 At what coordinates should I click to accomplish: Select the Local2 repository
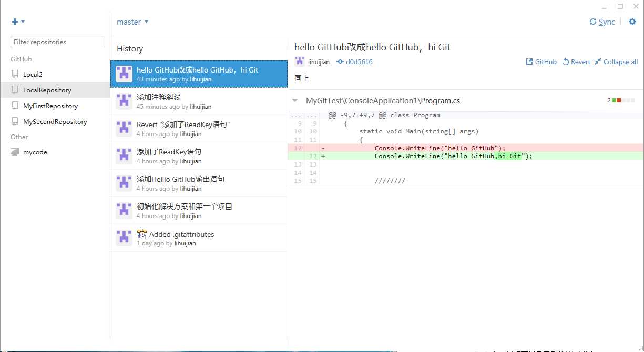click(x=55, y=75)
